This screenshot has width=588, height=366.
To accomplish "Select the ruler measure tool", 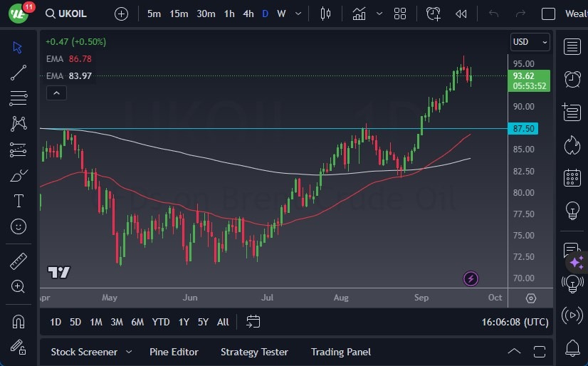I will click(x=19, y=261).
